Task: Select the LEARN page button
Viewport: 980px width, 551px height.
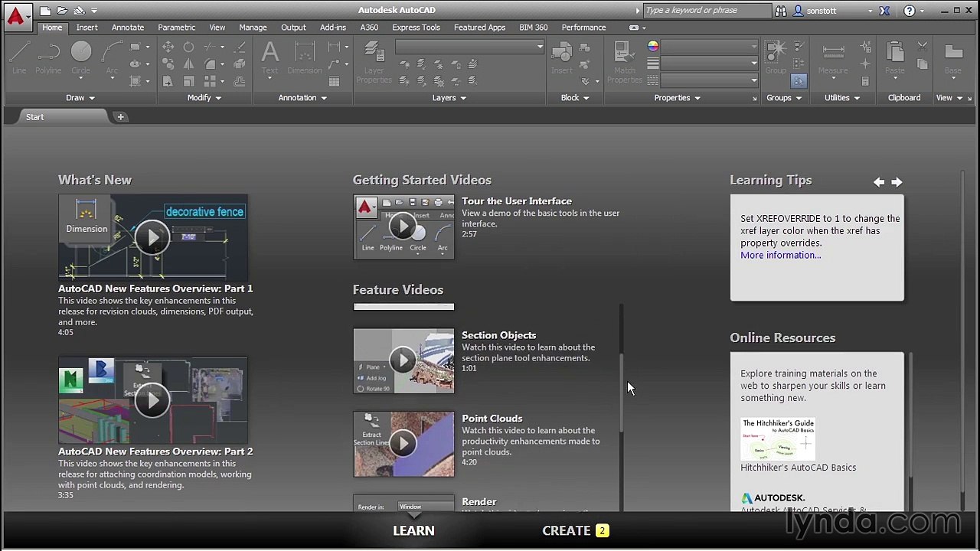Action: (413, 530)
